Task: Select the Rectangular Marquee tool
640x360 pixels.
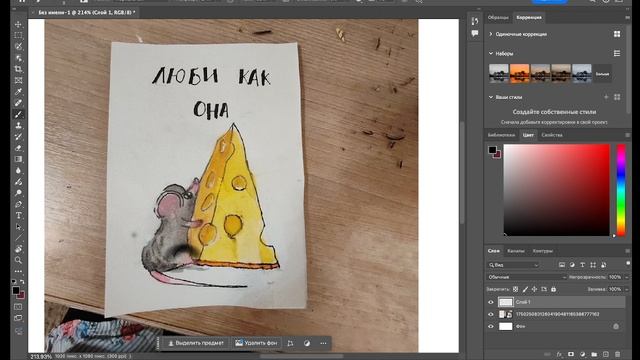Action: 18,36
